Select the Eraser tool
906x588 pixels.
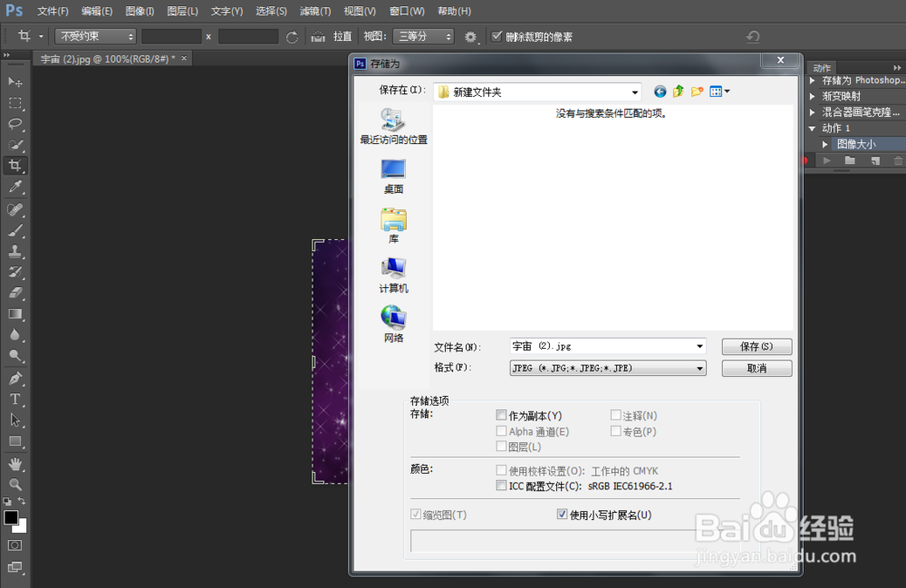(15, 293)
